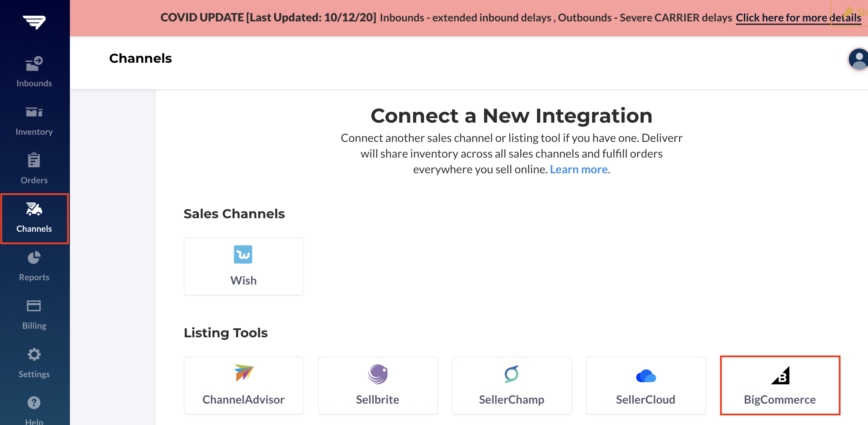Go to Billing menu label
Viewport: 868px width, 425px height.
(x=34, y=326)
